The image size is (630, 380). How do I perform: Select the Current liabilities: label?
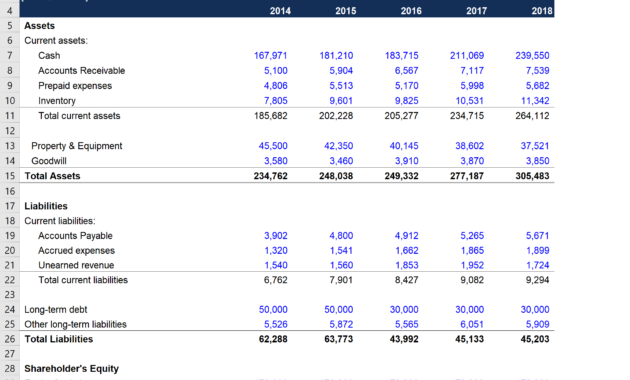(60, 221)
